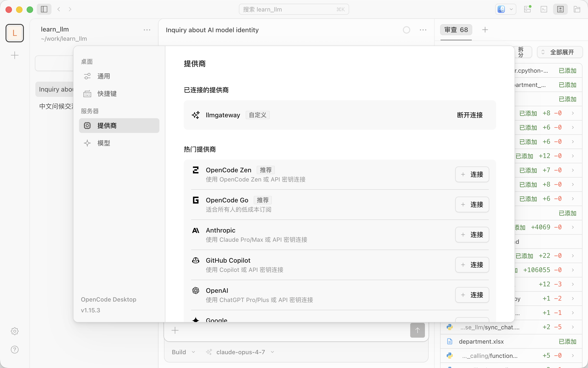This screenshot has height=368, width=588.
Task: Open the claude-opus-4-7 model dropdown
Action: pyautogui.click(x=240, y=352)
